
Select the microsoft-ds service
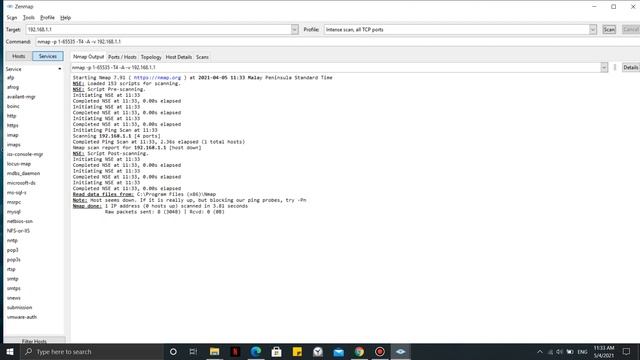tap(21, 183)
